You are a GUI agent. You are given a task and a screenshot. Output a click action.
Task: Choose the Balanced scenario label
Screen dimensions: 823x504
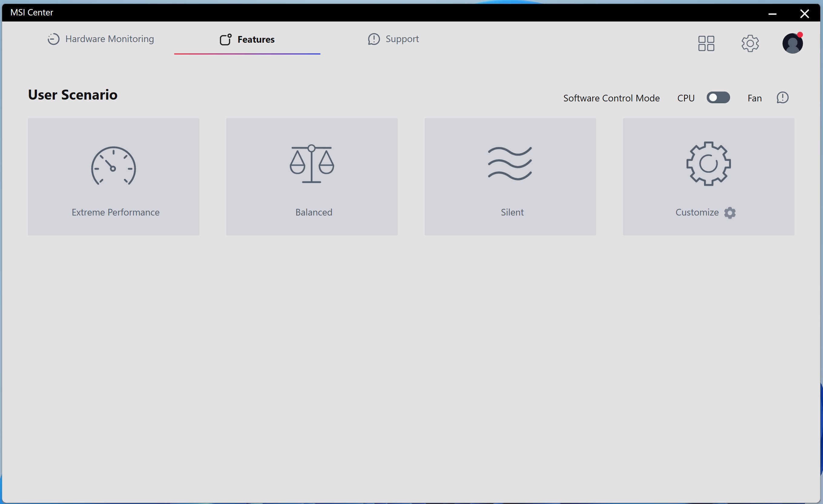click(x=314, y=212)
